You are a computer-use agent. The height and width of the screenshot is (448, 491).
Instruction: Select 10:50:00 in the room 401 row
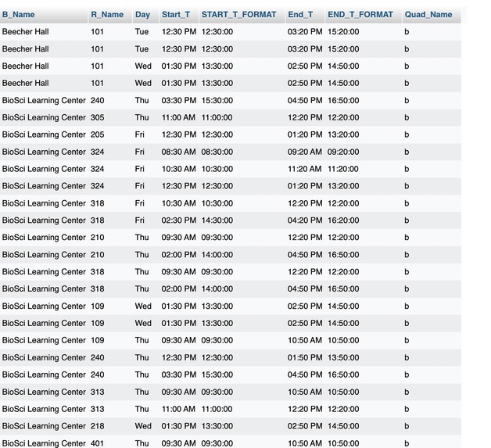pos(343,443)
